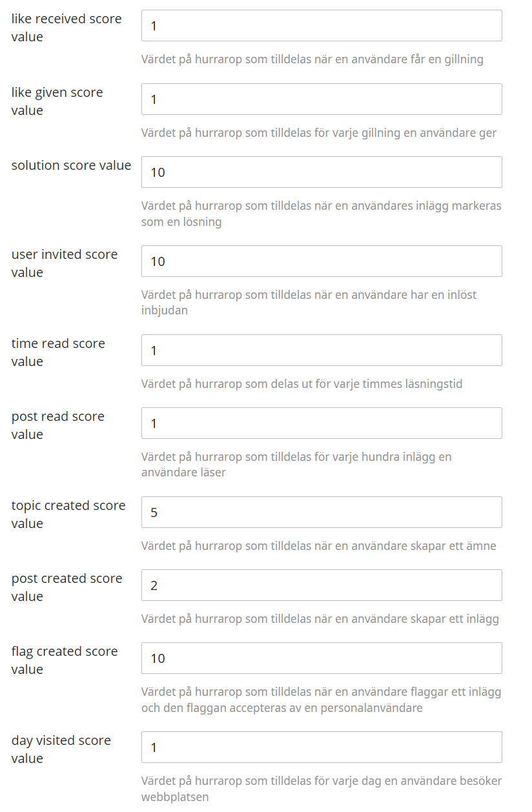The image size is (532, 812).
Task: Click the "flag created score value" label
Action: [x=65, y=660]
